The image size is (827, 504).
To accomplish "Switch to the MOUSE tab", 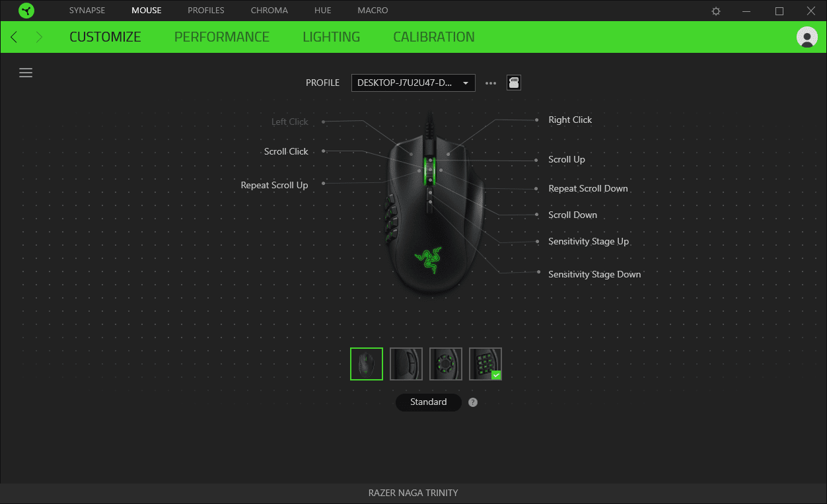I will click(x=147, y=11).
